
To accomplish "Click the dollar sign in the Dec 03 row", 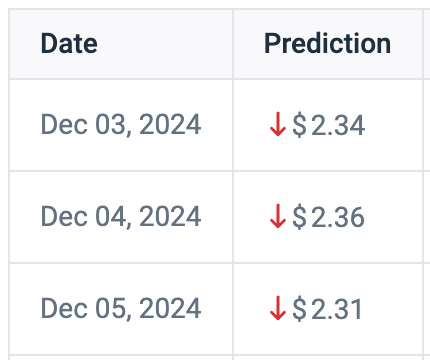I will click(x=299, y=125).
